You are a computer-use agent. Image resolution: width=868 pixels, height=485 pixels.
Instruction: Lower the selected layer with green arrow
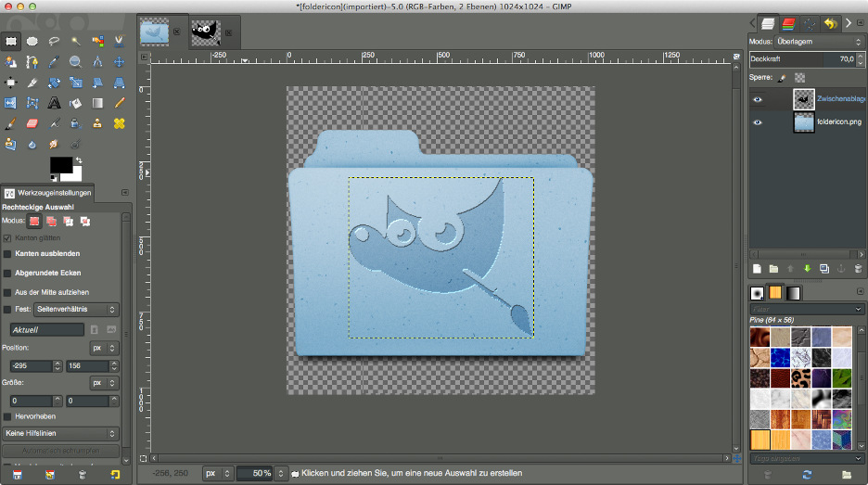[x=807, y=269]
